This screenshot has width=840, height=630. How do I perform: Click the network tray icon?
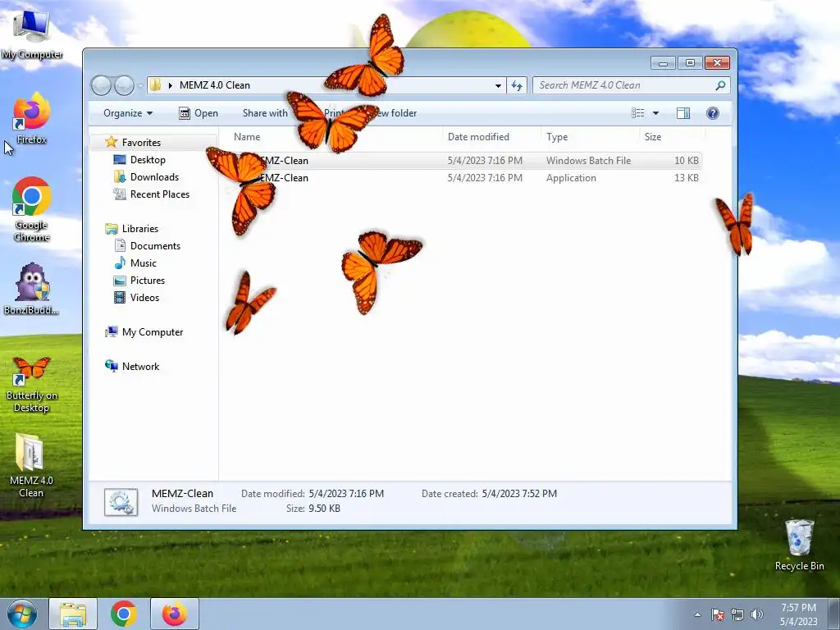coord(737,614)
